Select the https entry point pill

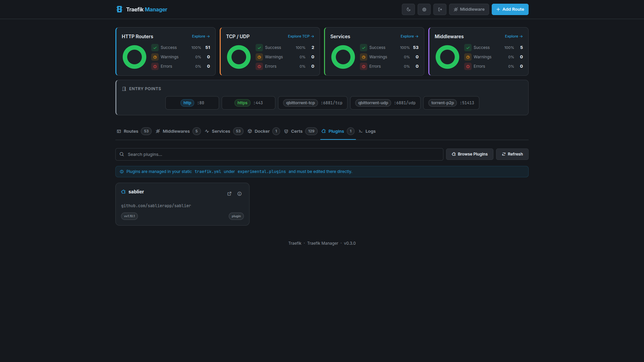coord(242,103)
